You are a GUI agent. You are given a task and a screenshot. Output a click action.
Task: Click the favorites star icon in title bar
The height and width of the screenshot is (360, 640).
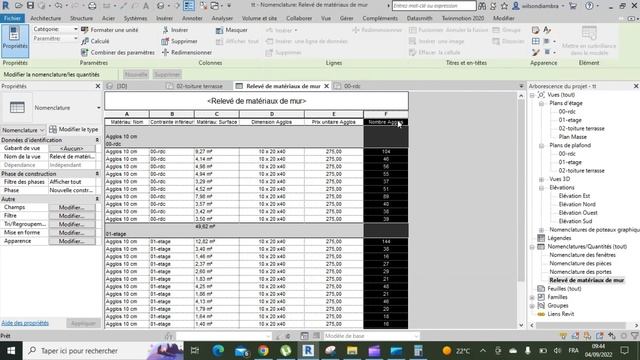504,6
